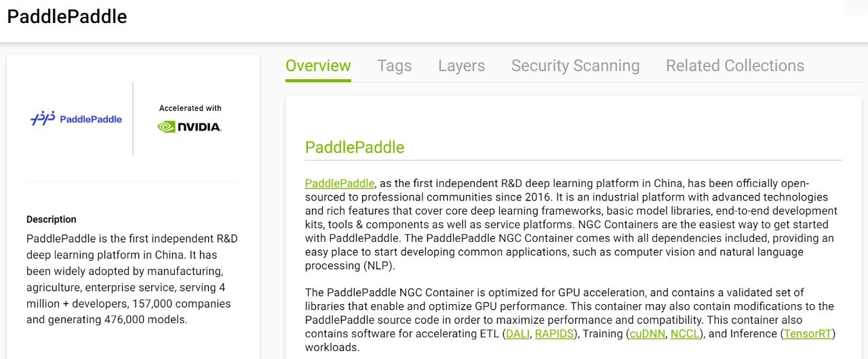Click the PaddlePaddle logo image
The image size is (868, 359).
coord(76,119)
